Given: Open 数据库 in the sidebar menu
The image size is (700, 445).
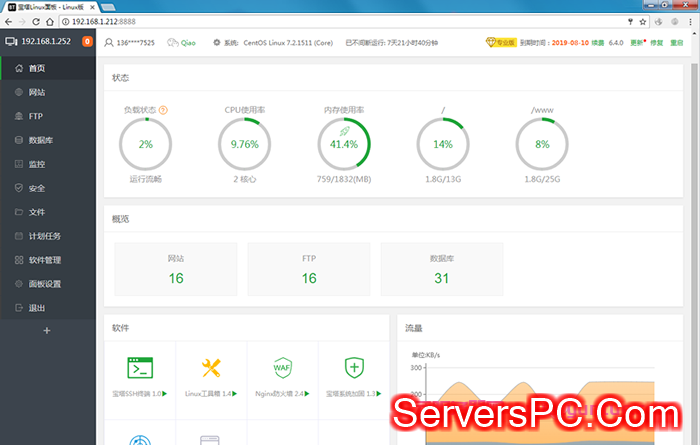Looking at the screenshot, I should coord(41,140).
